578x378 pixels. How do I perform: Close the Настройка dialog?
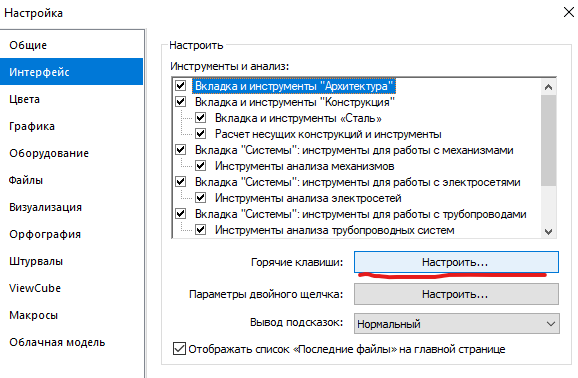tap(569, 13)
